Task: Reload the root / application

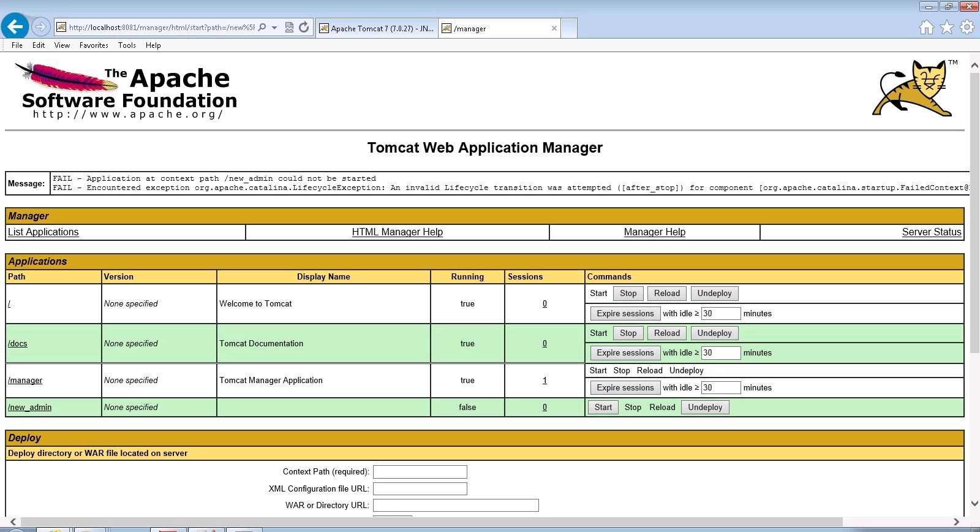Action: pos(667,294)
